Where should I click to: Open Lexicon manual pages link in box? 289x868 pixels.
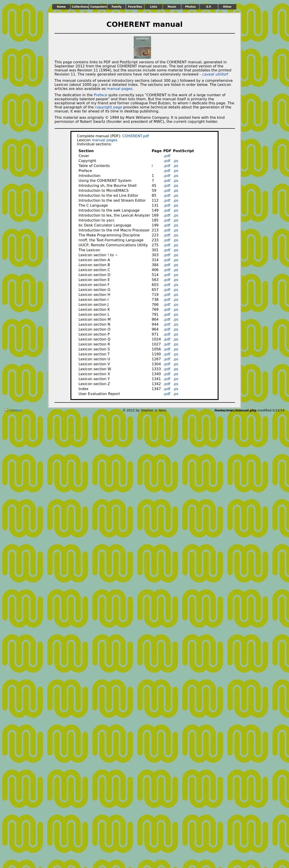pyautogui.click(x=105, y=140)
